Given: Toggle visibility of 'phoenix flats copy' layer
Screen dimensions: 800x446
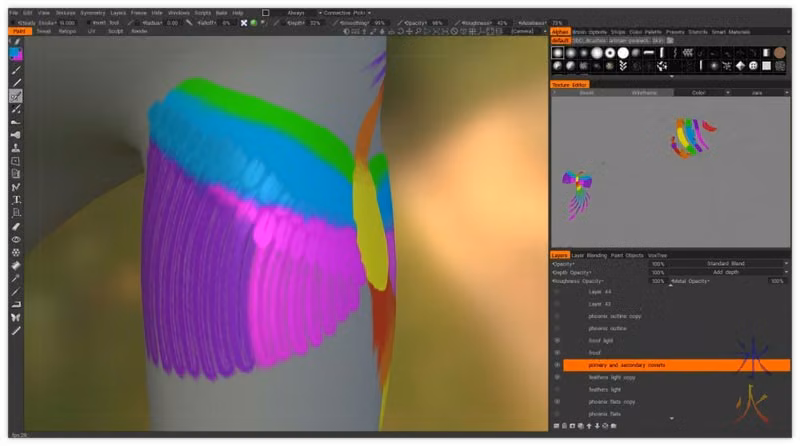Looking at the screenshot, I should tap(557, 402).
